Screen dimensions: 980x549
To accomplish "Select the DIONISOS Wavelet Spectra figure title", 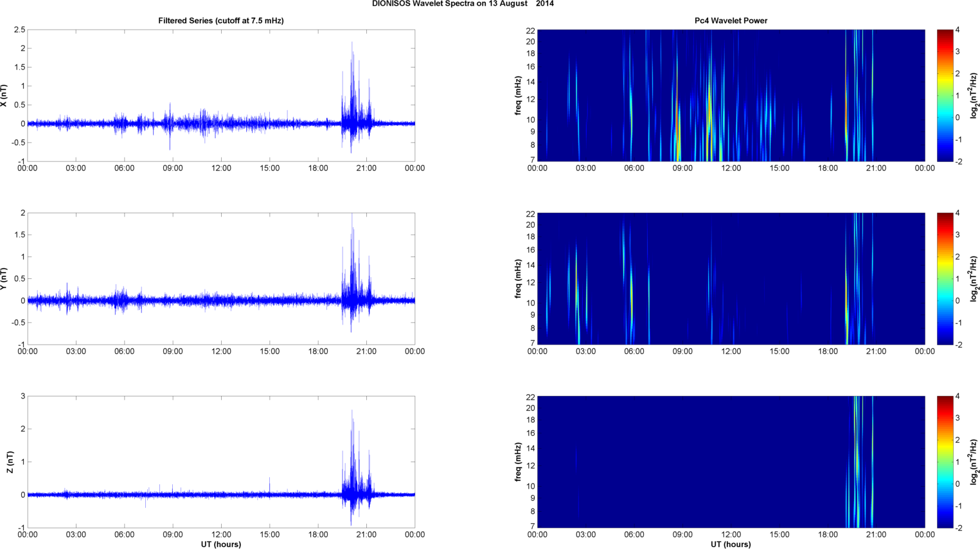I will (x=463, y=4).
